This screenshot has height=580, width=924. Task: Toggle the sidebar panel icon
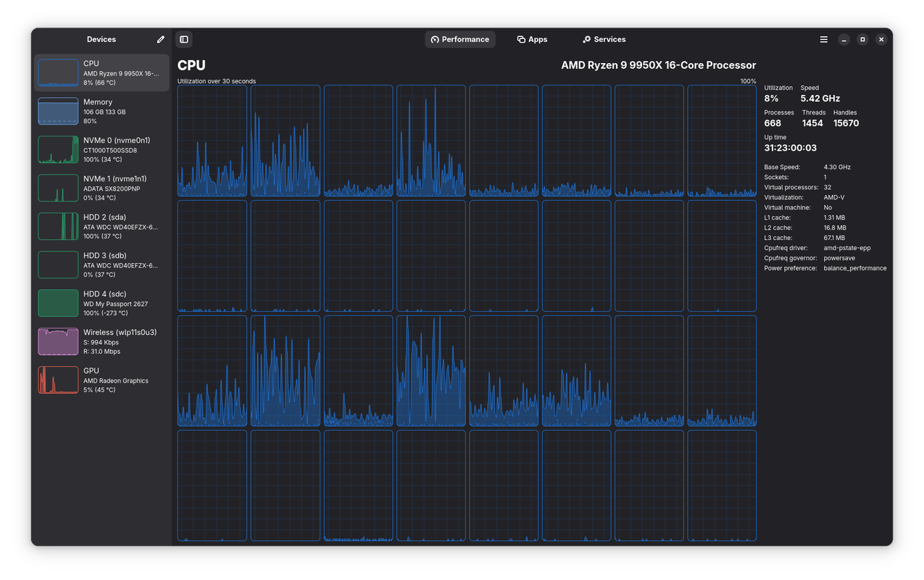click(x=184, y=39)
